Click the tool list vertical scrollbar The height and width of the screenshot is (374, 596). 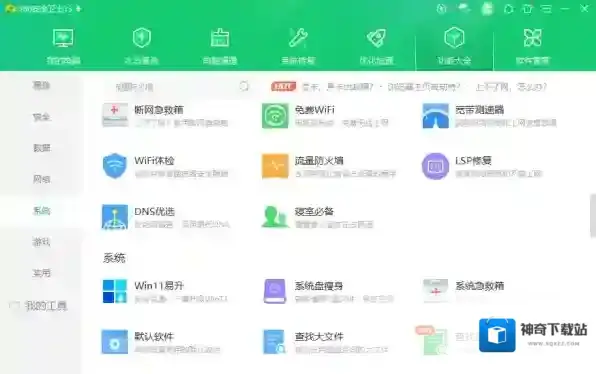point(593,216)
